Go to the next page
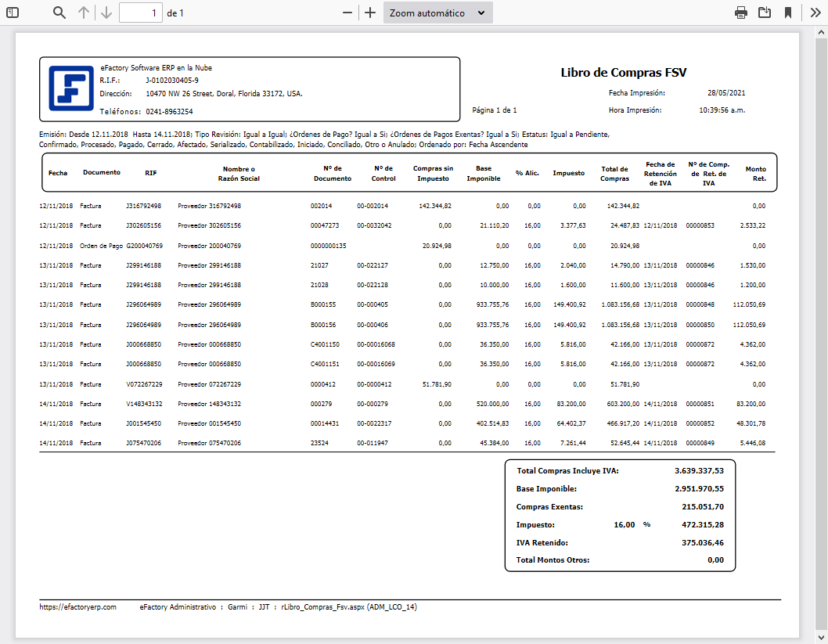The width and height of the screenshot is (828, 644). (x=106, y=13)
